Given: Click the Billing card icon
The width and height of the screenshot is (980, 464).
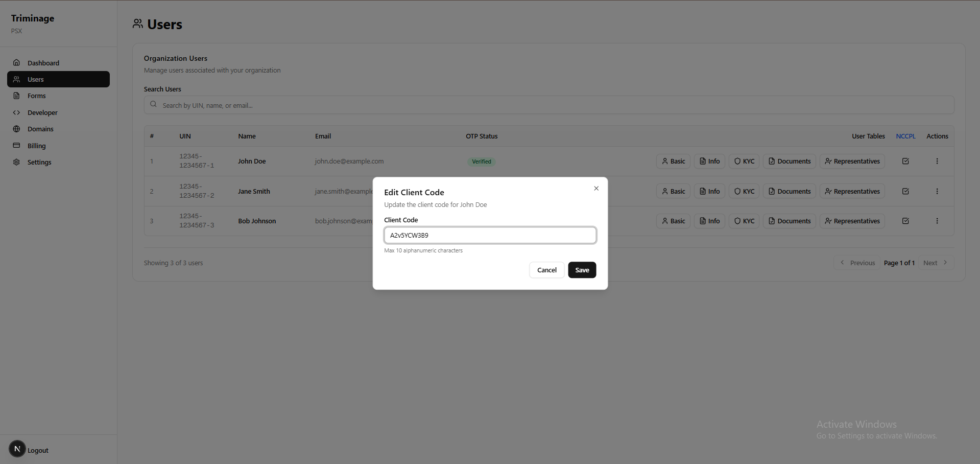Looking at the screenshot, I should coord(16,146).
